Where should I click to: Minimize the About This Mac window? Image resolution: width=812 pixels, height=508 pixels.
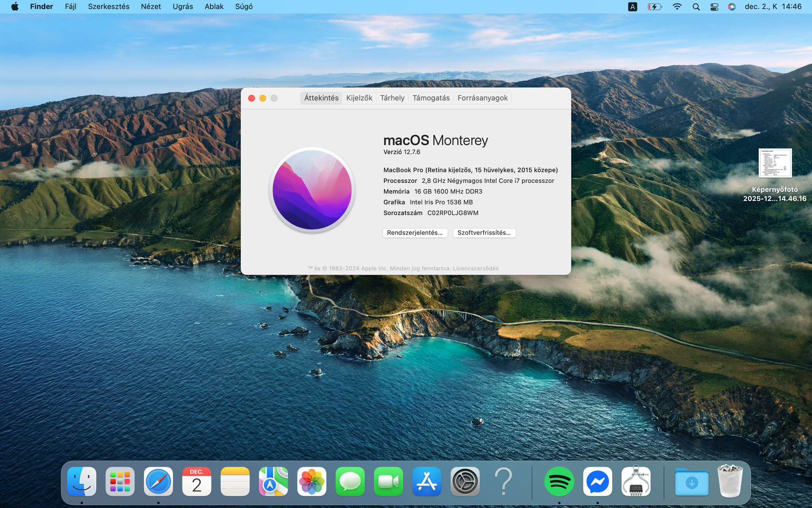coord(263,98)
